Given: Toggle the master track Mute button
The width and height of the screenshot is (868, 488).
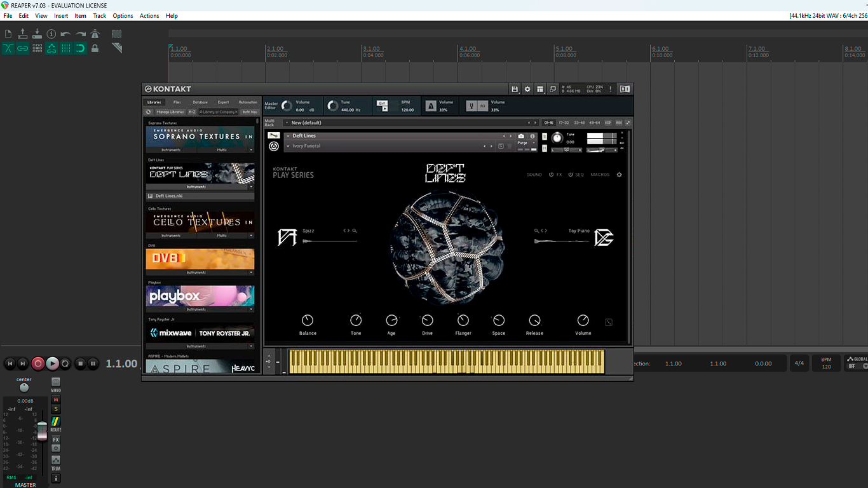Looking at the screenshot, I should pyautogui.click(x=56, y=400).
